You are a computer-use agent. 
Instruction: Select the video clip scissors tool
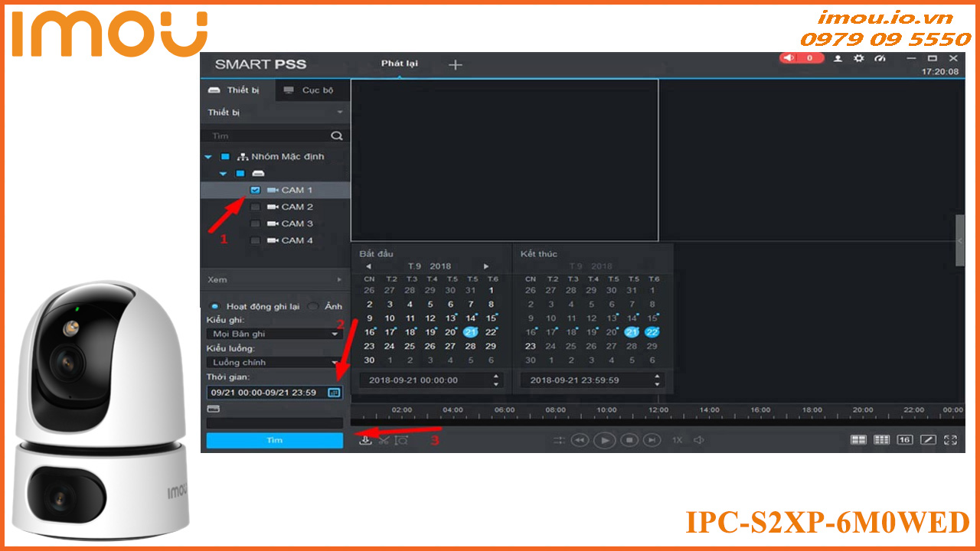click(x=382, y=441)
